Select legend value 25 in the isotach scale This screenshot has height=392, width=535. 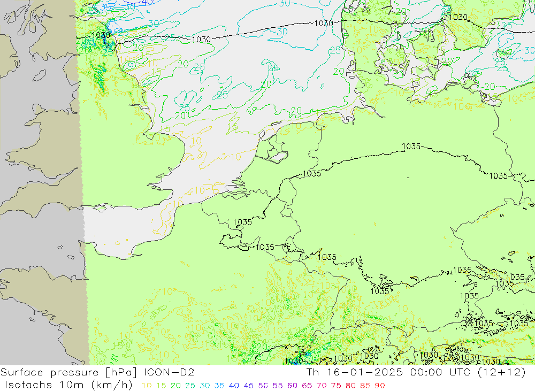pyautogui.click(x=190, y=386)
